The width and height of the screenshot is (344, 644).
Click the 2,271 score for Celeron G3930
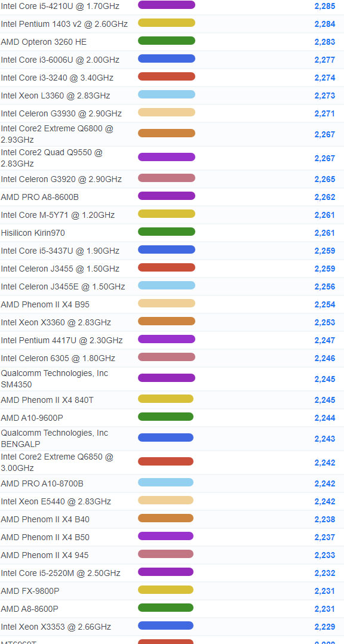[x=325, y=113]
